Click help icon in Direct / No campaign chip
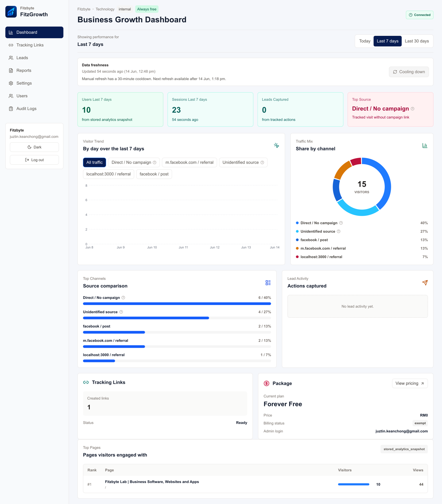Viewport: 442px width, 504px height. pos(155,162)
